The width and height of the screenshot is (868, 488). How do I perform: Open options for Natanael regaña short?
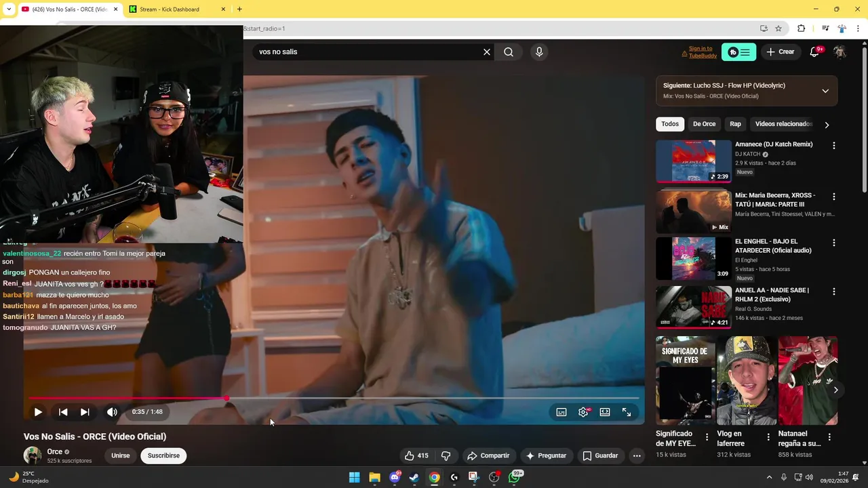coord(829,437)
